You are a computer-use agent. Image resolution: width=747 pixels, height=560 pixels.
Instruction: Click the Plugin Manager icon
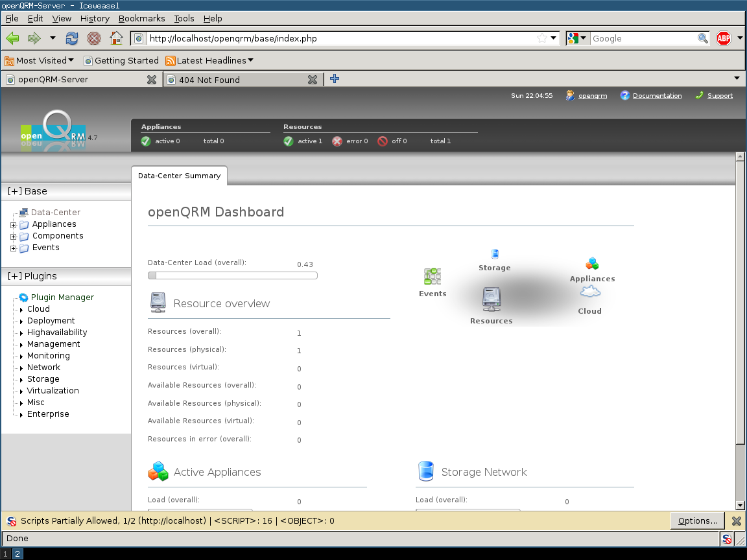pyautogui.click(x=23, y=297)
